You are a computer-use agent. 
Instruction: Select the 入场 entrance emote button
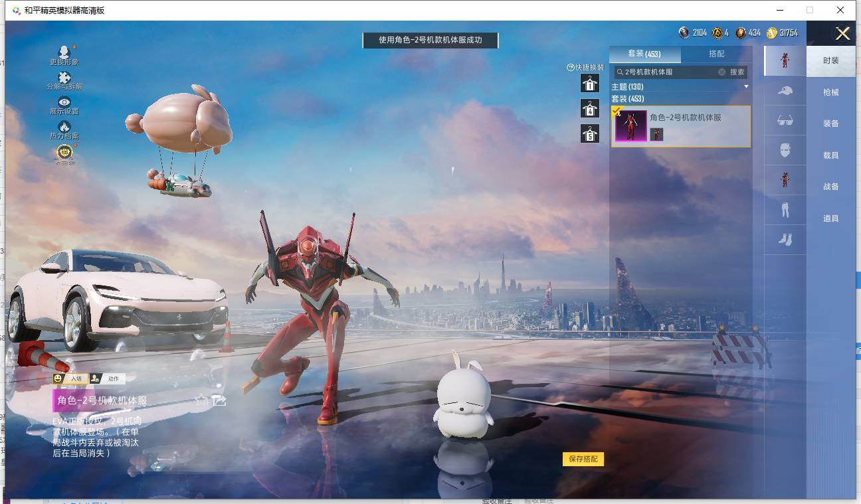click(70, 378)
